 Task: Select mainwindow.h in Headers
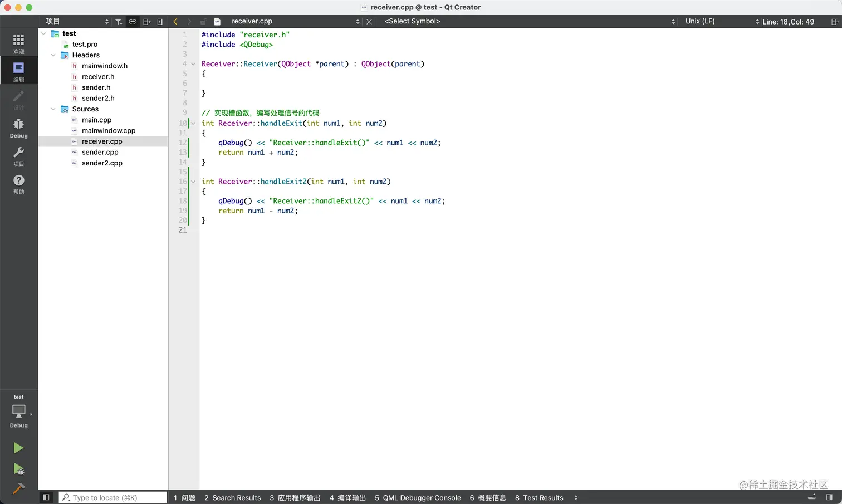[105, 66]
